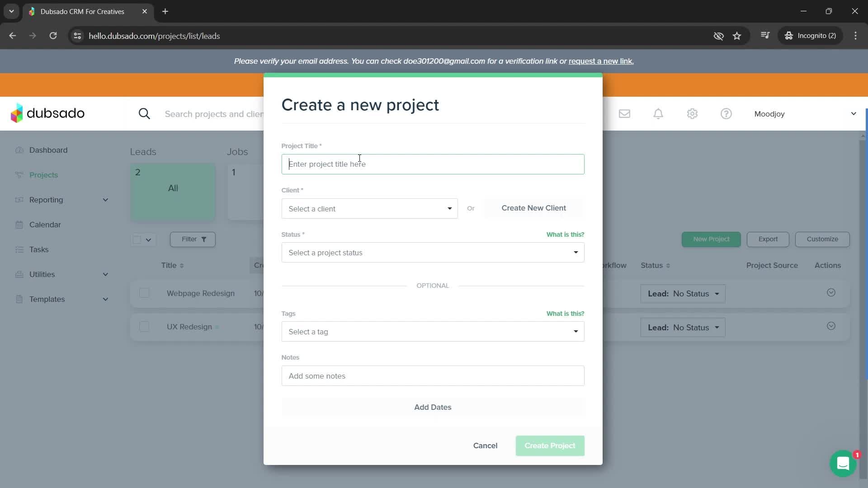Open the Select a tag dropdown
Screen dimensions: 868x488
pyautogui.click(x=433, y=331)
